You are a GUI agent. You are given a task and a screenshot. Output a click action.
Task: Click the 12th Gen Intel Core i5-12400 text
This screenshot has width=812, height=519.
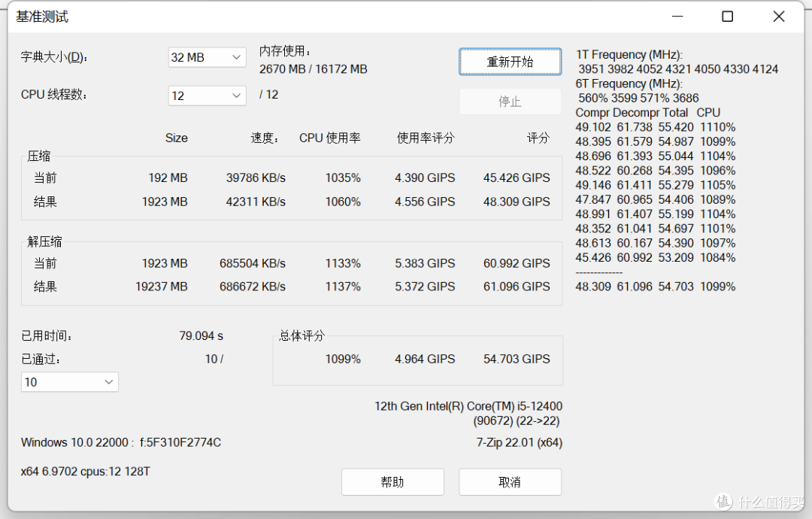[468, 407]
